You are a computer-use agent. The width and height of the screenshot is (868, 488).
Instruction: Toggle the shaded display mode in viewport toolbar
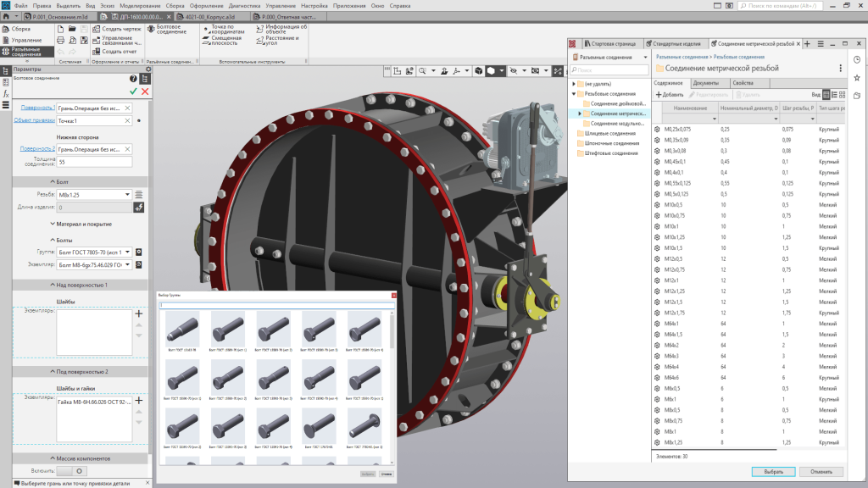pyautogui.click(x=491, y=71)
